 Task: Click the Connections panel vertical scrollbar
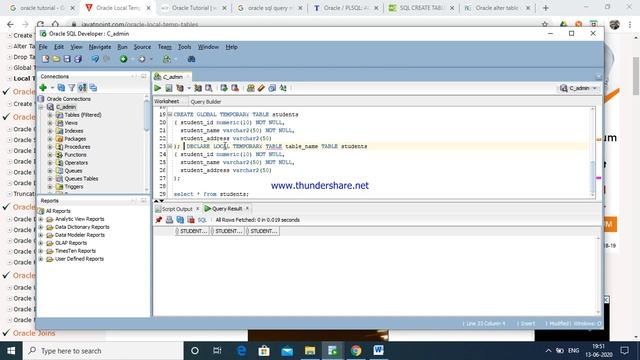tap(147, 116)
